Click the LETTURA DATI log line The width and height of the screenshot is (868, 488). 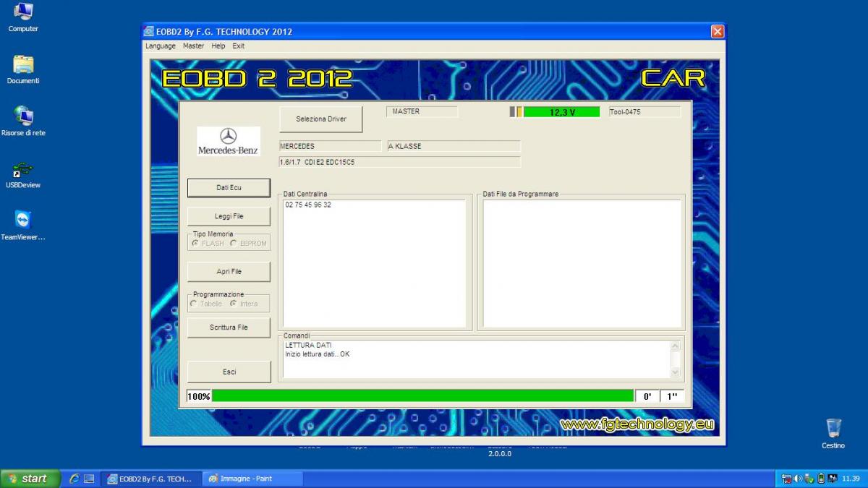(x=308, y=346)
